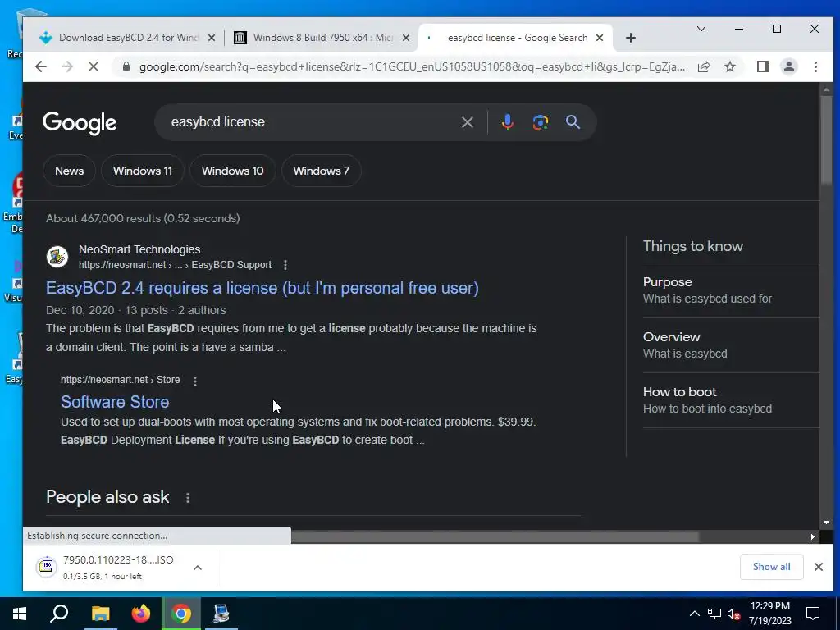Open People also ask options menu

tap(188, 498)
